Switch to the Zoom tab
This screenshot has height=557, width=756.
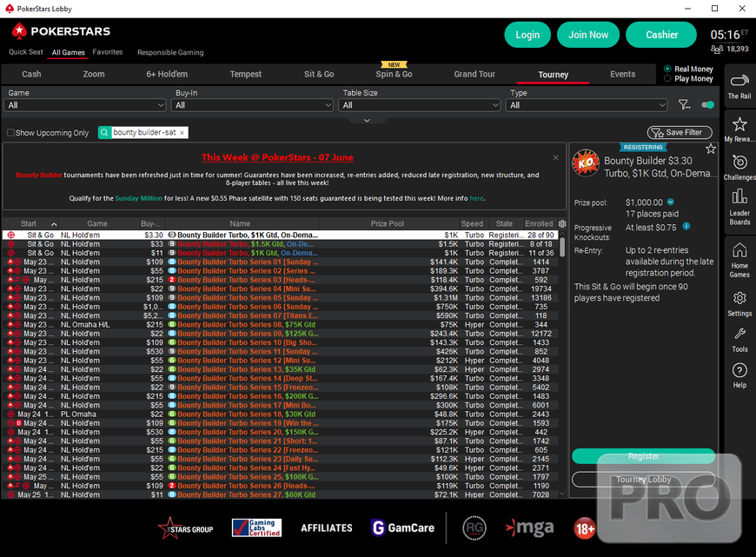click(94, 74)
